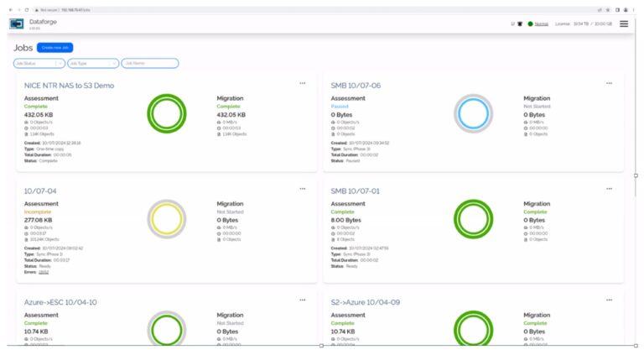This screenshot has width=644, height=355.
Task: Click the Create new Job button
Action: [55, 48]
